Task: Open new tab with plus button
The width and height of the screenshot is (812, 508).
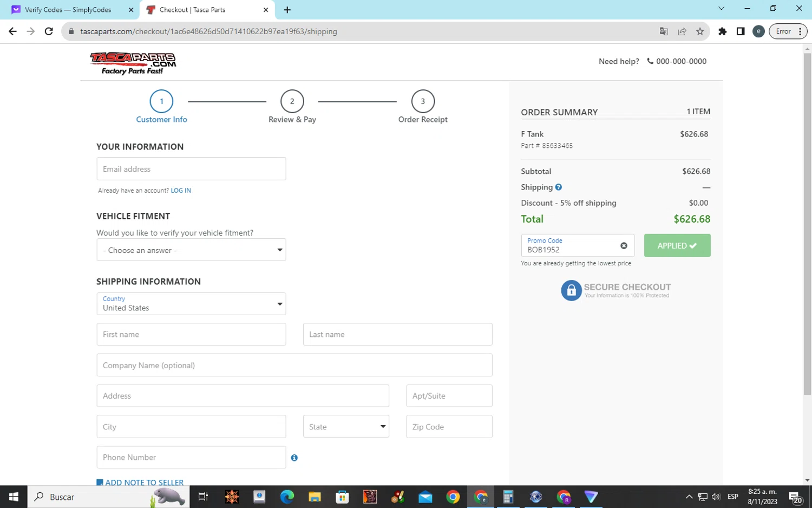Action: click(287, 10)
